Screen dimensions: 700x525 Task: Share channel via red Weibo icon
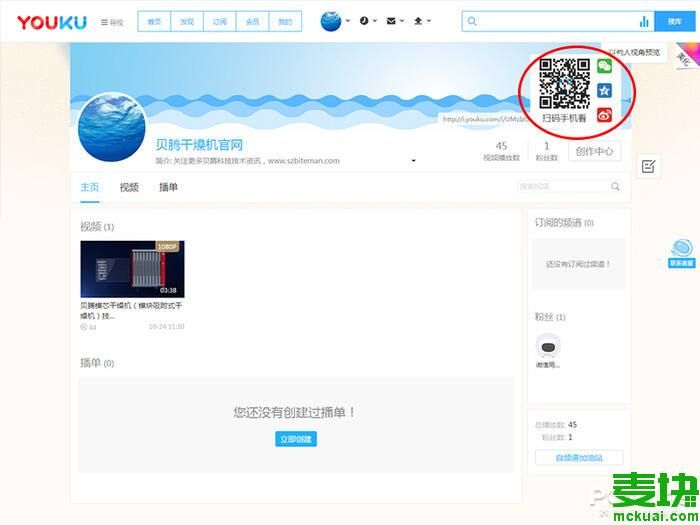605,115
